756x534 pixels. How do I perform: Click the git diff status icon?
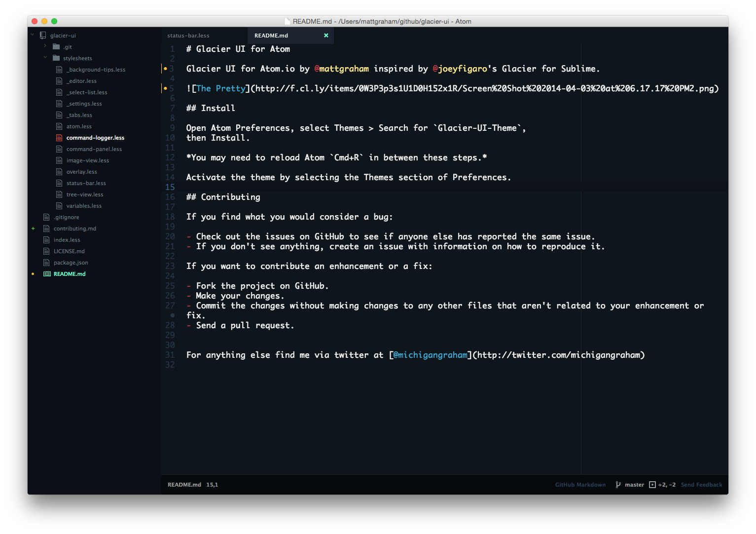click(x=652, y=485)
